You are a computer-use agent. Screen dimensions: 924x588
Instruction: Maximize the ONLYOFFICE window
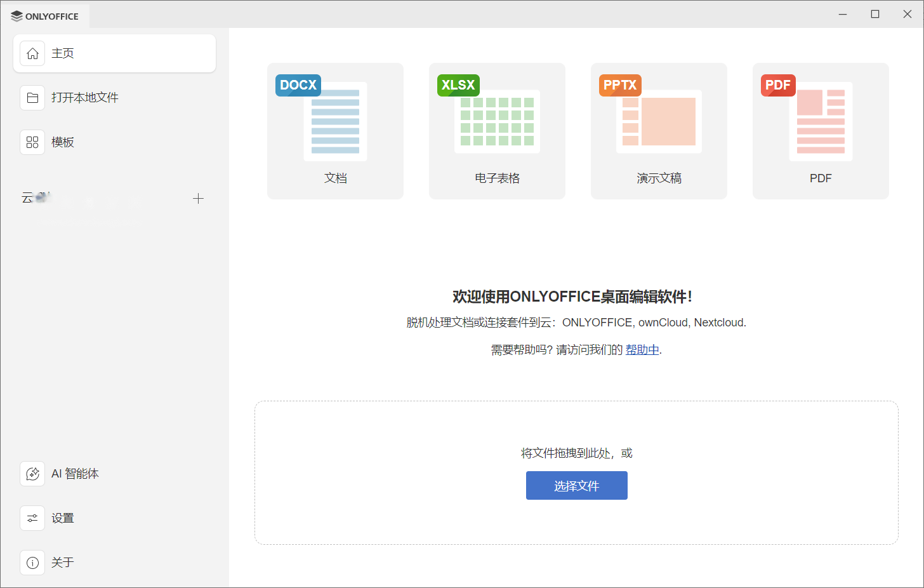click(x=875, y=14)
